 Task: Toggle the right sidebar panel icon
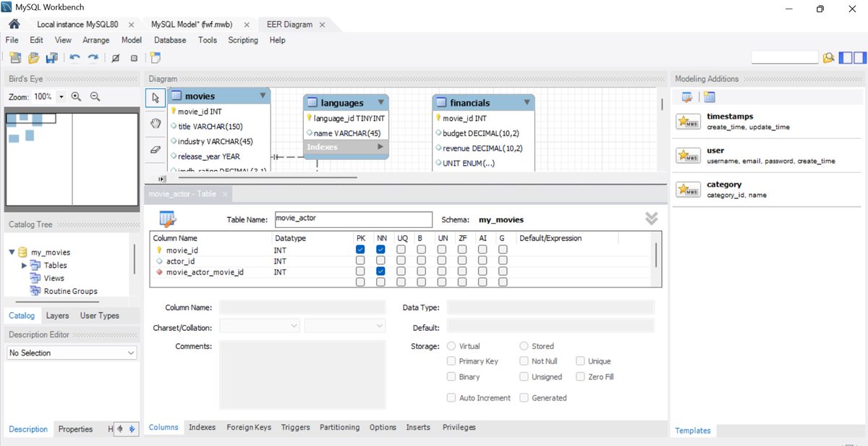coord(859,57)
